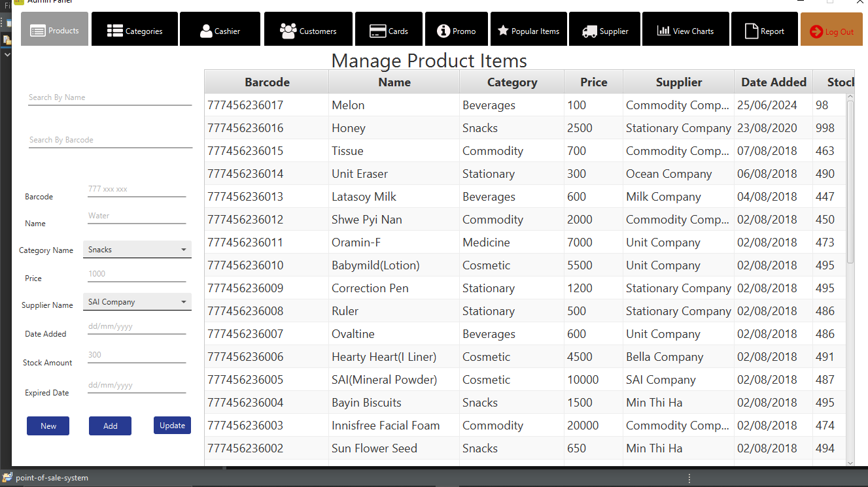Screen dimensions: 868x487
Task: Click the Search By Barcode field
Action: click(x=110, y=140)
